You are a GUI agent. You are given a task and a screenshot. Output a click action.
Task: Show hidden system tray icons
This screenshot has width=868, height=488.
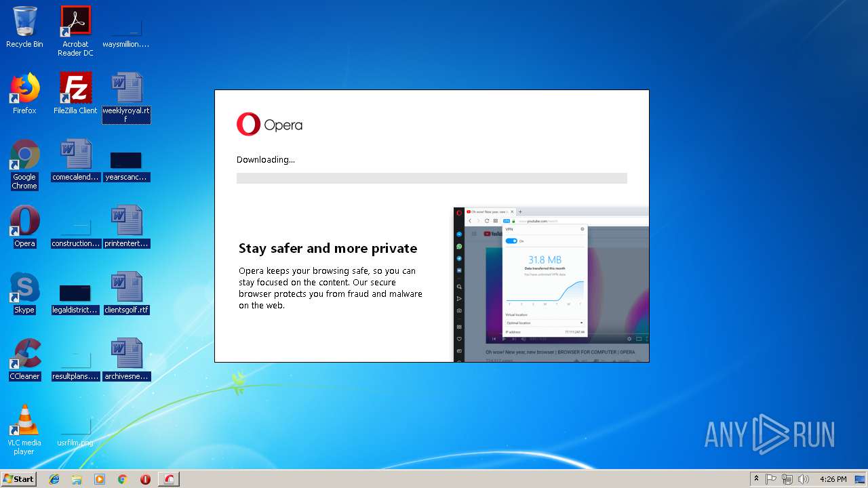[756, 479]
